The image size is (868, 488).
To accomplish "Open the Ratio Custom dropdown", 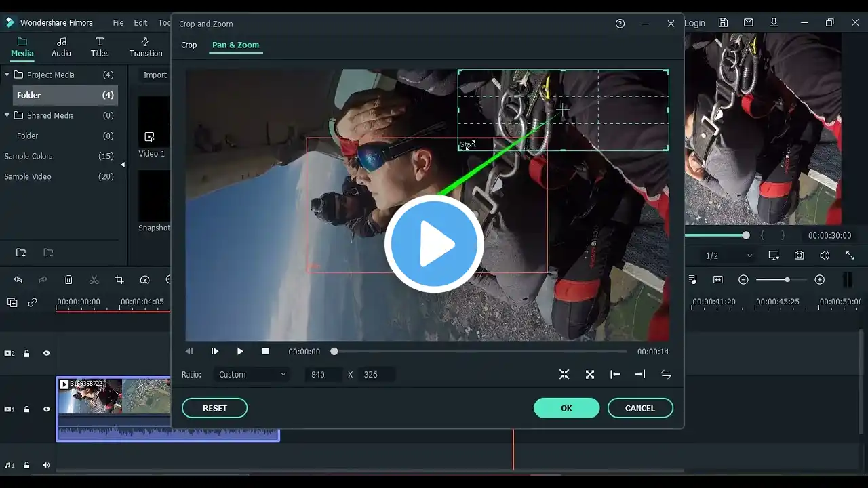I will point(252,375).
